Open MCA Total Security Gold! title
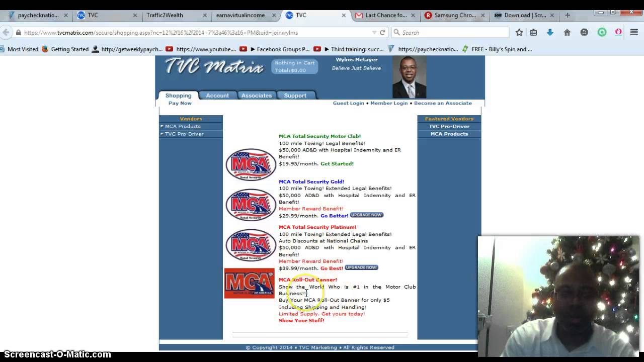 [311, 182]
